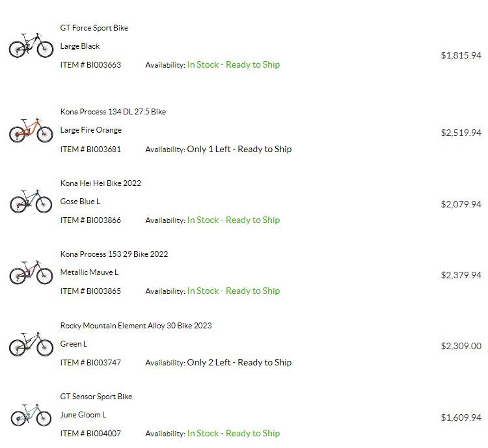The image size is (488, 448).
Task: Click the Large Fire Orange variant text
Action: [x=91, y=130]
